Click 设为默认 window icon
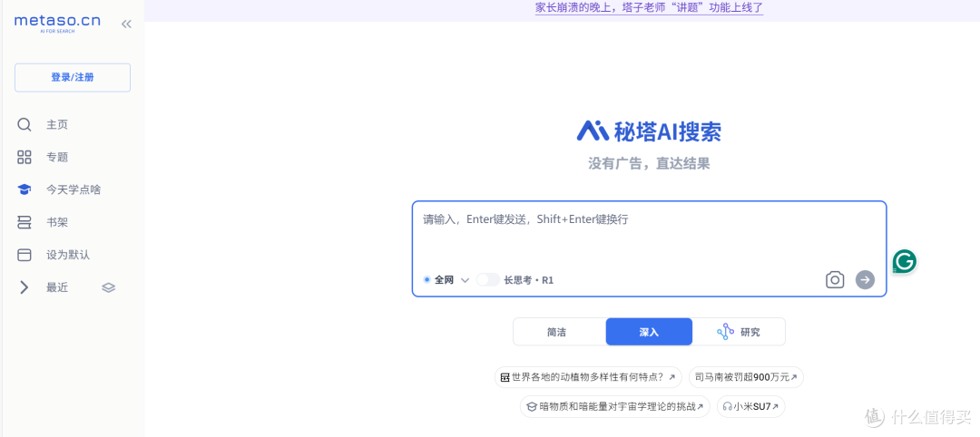The height and width of the screenshot is (437, 980). 24,255
